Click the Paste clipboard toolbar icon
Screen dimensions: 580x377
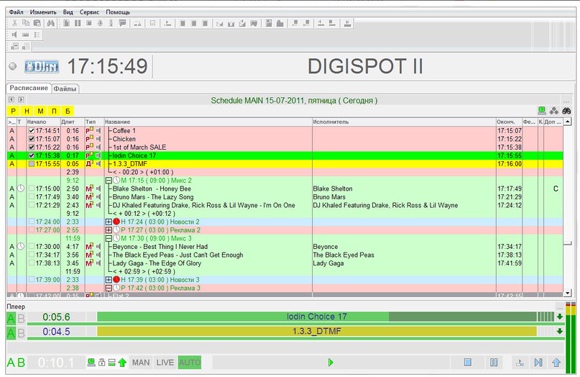click(37, 23)
